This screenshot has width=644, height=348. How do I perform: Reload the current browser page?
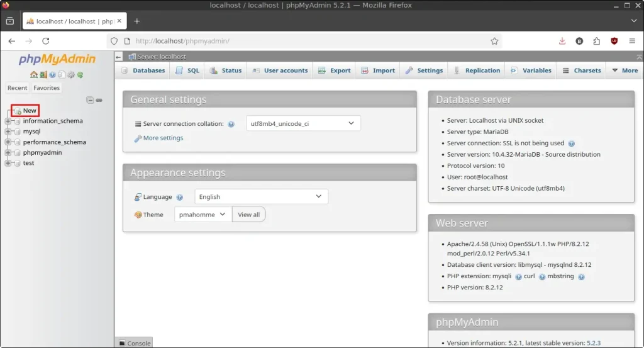pos(45,41)
